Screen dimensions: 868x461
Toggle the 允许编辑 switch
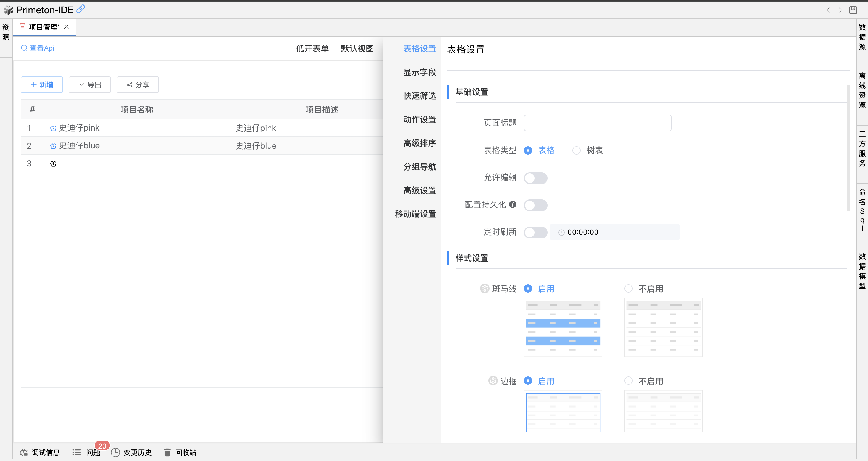click(x=535, y=178)
